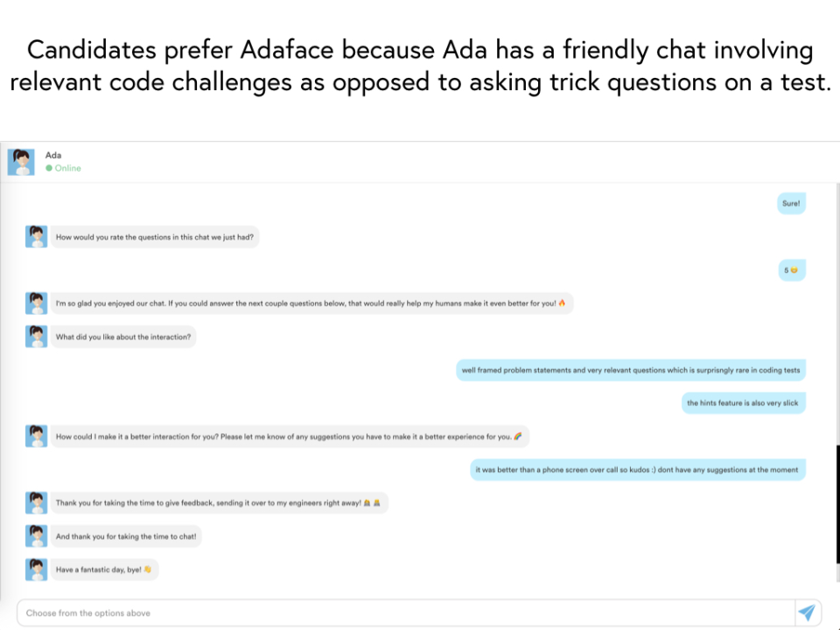This screenshot has height=630, width=840.
Task: Click the Ada name in header
Action: tap(53, 155)
